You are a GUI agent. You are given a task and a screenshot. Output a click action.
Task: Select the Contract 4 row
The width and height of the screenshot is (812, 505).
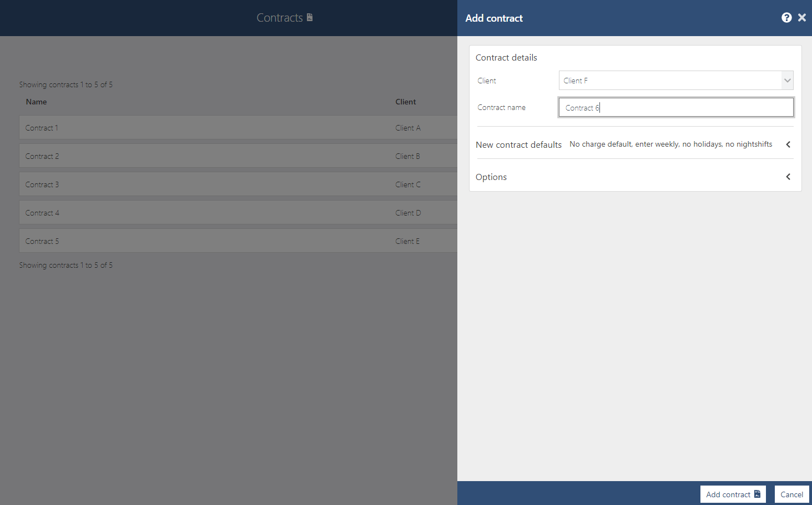tap(238, 213)
